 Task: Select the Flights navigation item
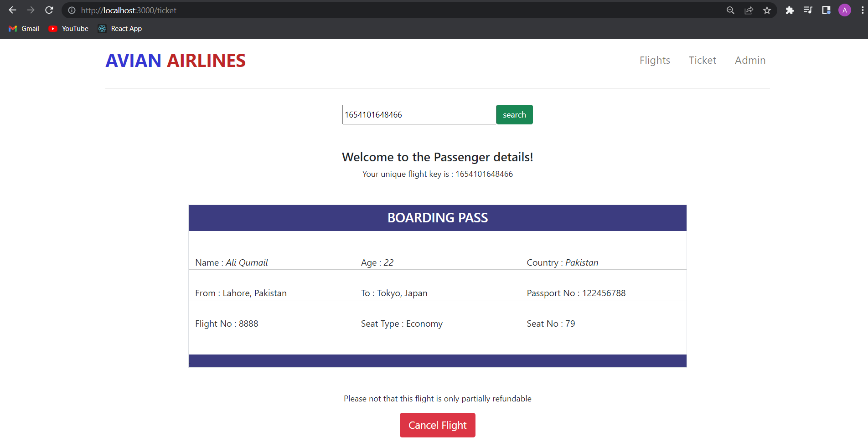tap(655, 60)
